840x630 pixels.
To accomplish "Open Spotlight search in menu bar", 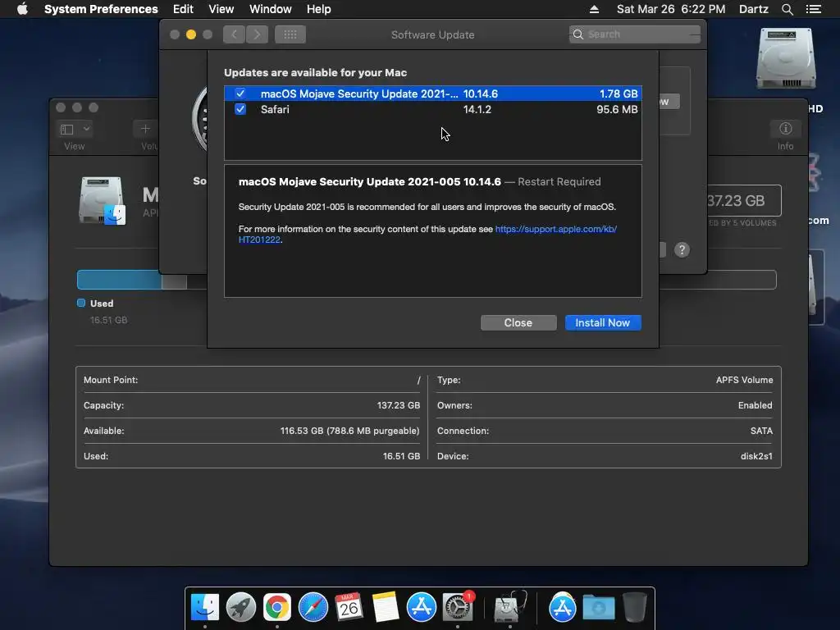I will 787,9.
